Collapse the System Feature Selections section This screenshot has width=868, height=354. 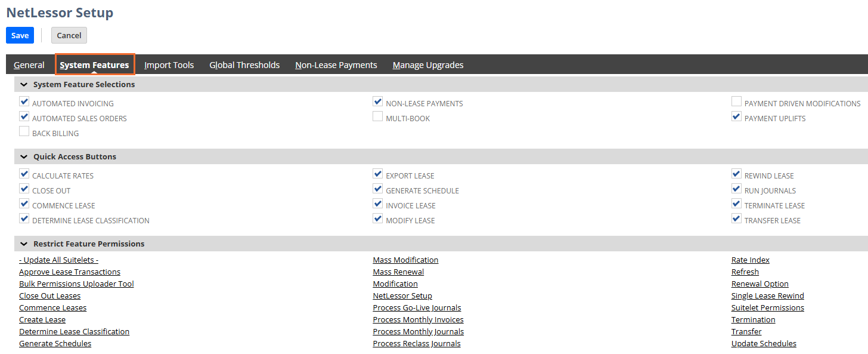[24, 84]
